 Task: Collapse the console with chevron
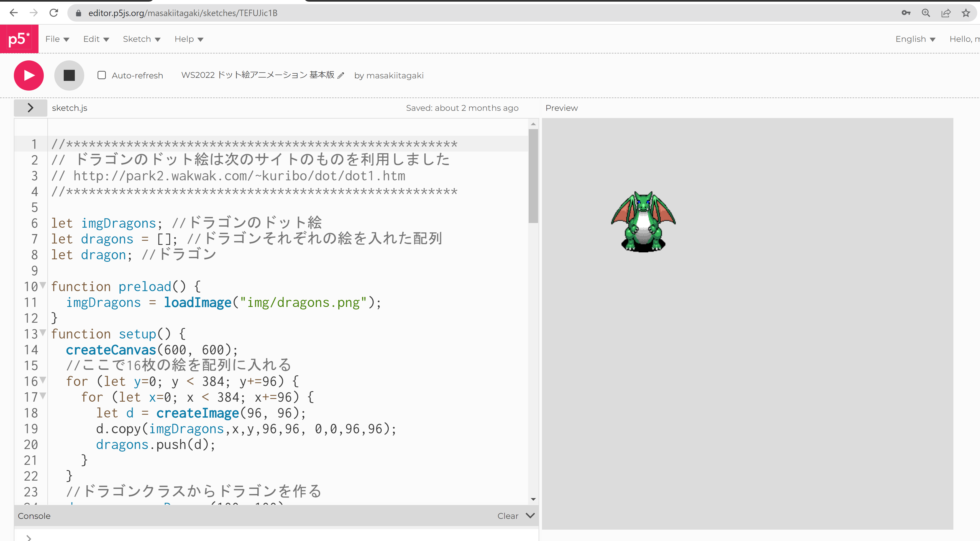pos(530,516)
